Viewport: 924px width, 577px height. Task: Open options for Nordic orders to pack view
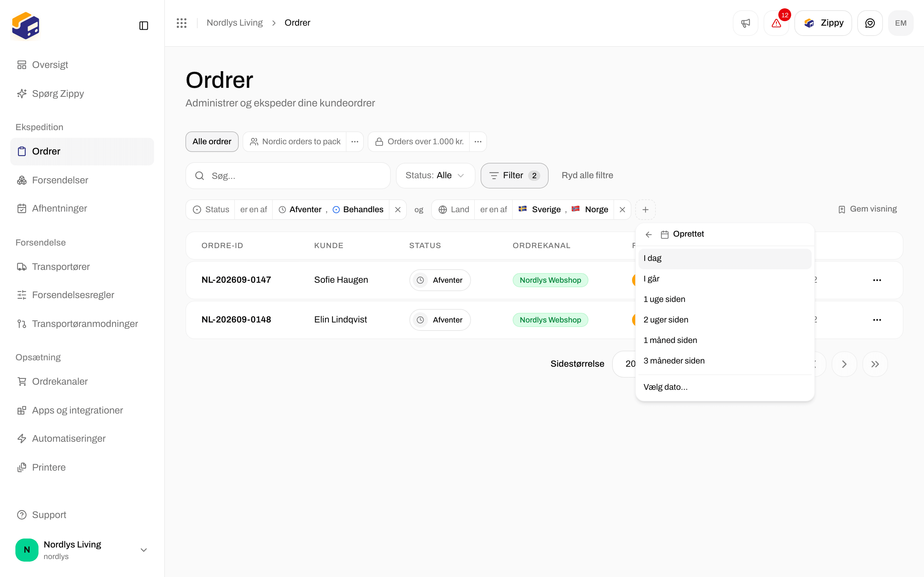pyautogui.click(x=355, y=142)
